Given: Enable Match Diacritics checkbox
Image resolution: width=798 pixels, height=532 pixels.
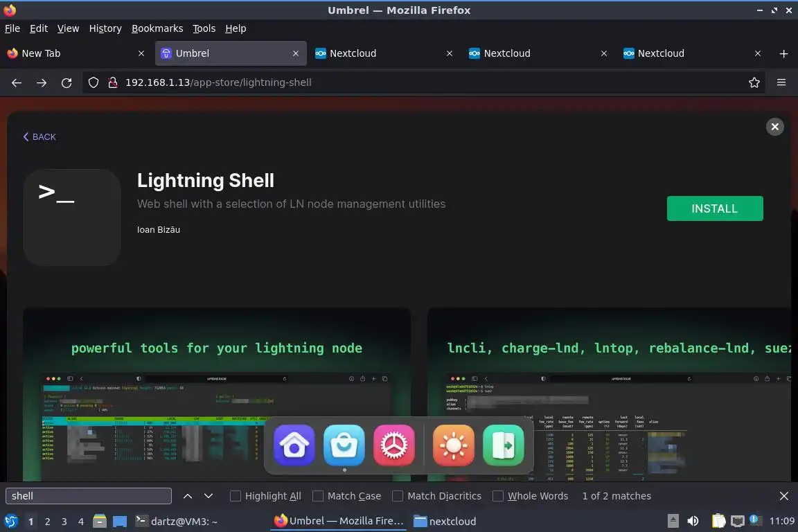Looking at the screenshot, I should pyautogui.click(x=398, y=496).
